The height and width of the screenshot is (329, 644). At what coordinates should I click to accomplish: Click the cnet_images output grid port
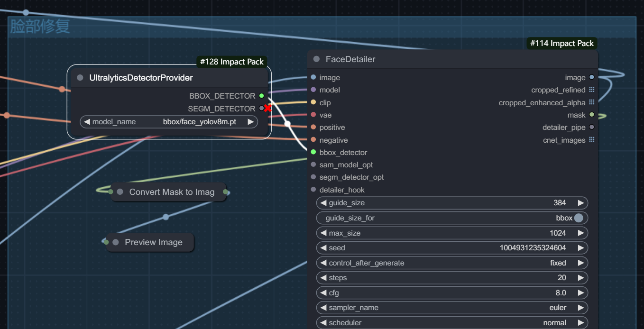point(591,140)
